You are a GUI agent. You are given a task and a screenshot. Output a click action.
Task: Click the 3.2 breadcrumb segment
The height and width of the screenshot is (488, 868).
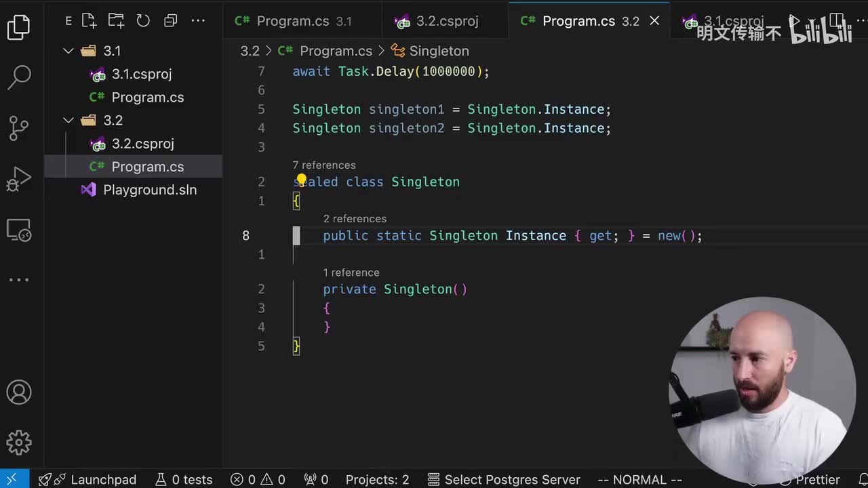(x=250, y=51)
